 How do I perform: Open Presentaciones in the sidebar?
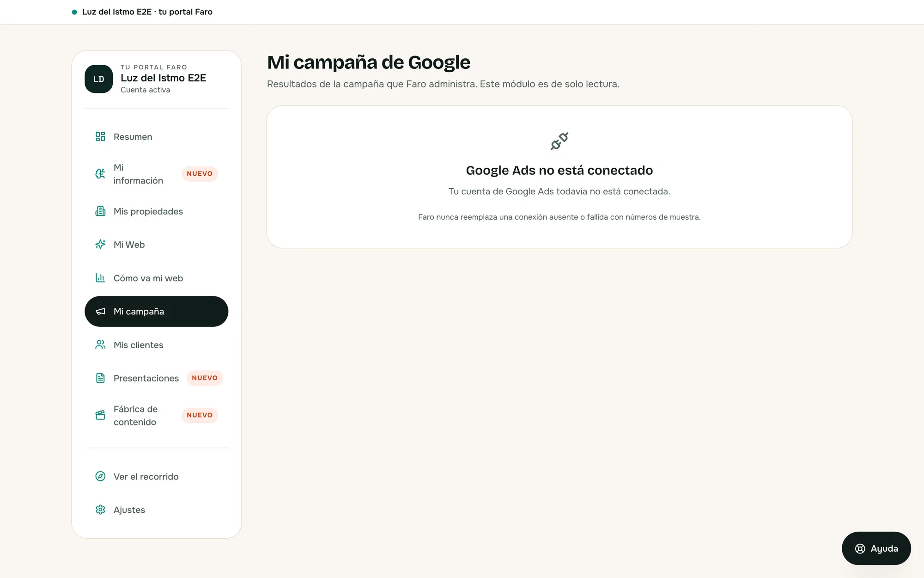157,378
